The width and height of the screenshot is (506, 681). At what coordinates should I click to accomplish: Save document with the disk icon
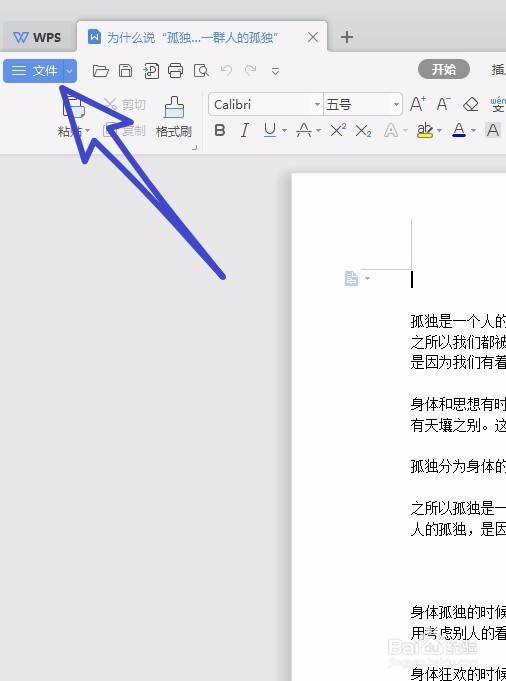click(x=126, y=70)
